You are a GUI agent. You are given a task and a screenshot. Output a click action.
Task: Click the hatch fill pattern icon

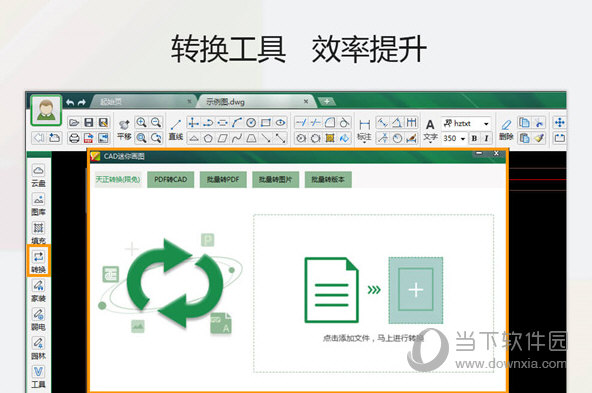tap(330, 138)
